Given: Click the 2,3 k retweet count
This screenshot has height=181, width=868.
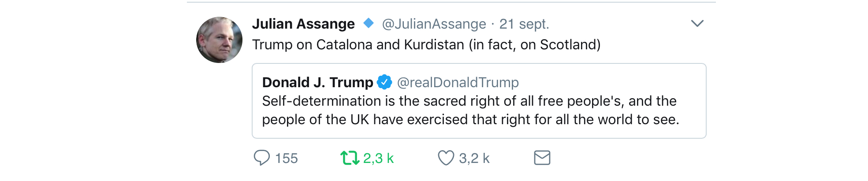Looking at the screenshot, I should pyautogui.click(x=378, y=158).
